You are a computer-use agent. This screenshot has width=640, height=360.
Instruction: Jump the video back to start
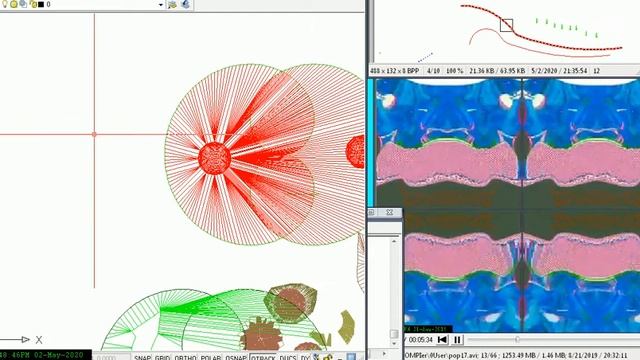[x=442, y=340]
